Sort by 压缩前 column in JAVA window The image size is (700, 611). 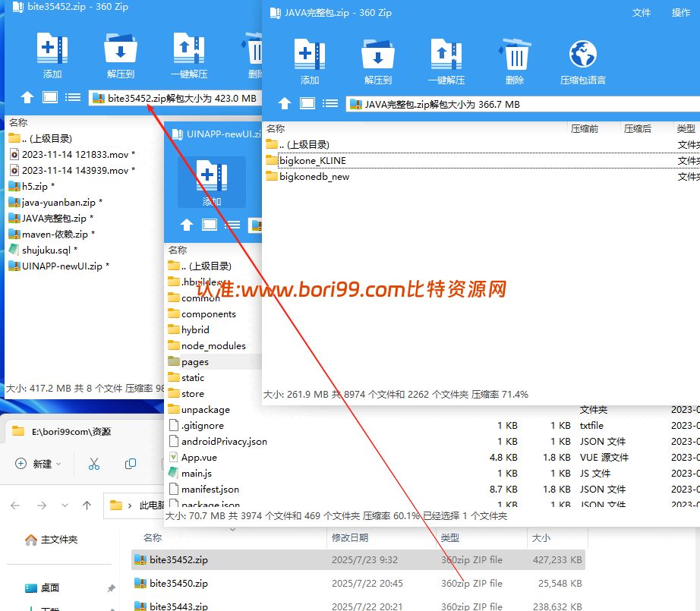coord(584,129)
